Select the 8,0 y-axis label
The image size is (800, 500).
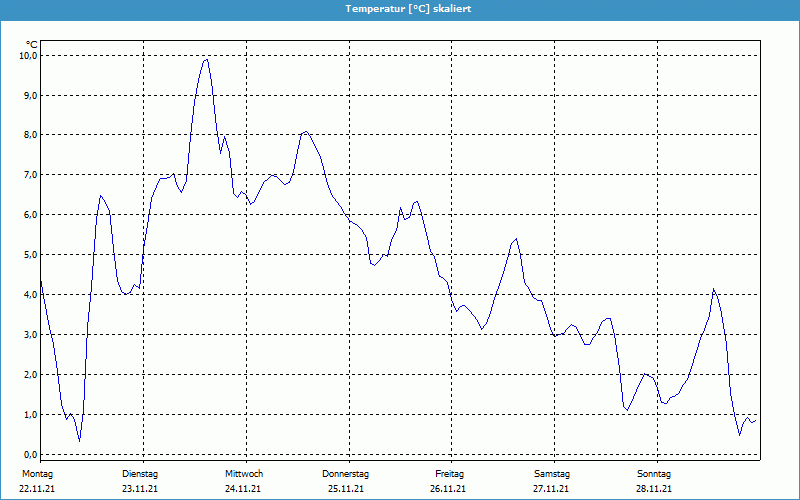point(30,135)
